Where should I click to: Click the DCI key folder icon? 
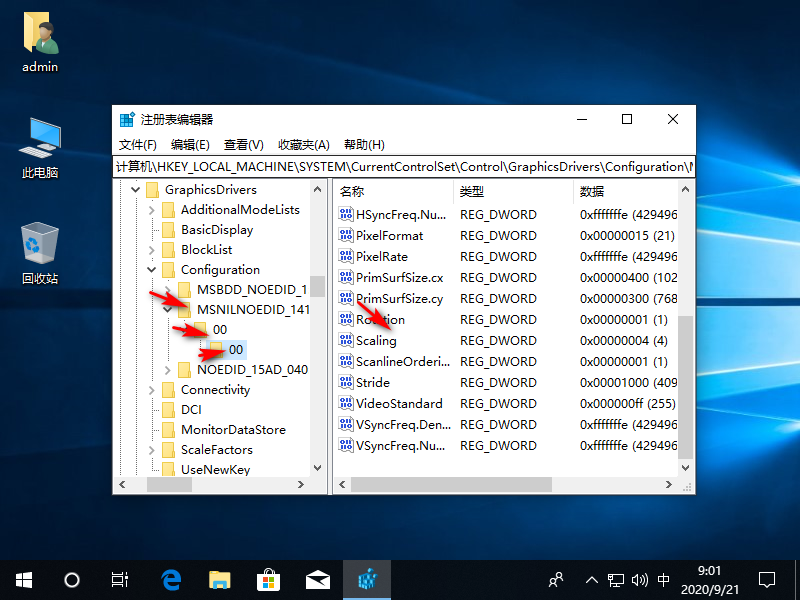tap(170, 409)
